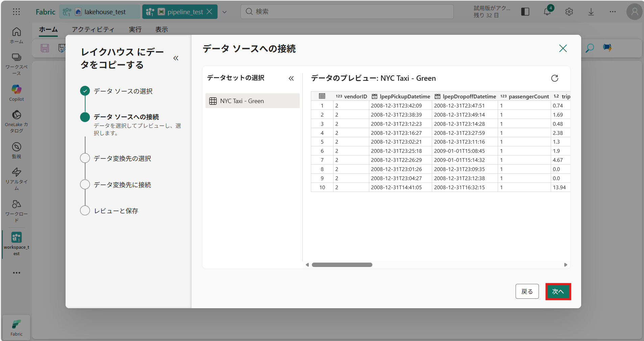Collapse the copy data wizard steps panel

(x=176, y=58)
